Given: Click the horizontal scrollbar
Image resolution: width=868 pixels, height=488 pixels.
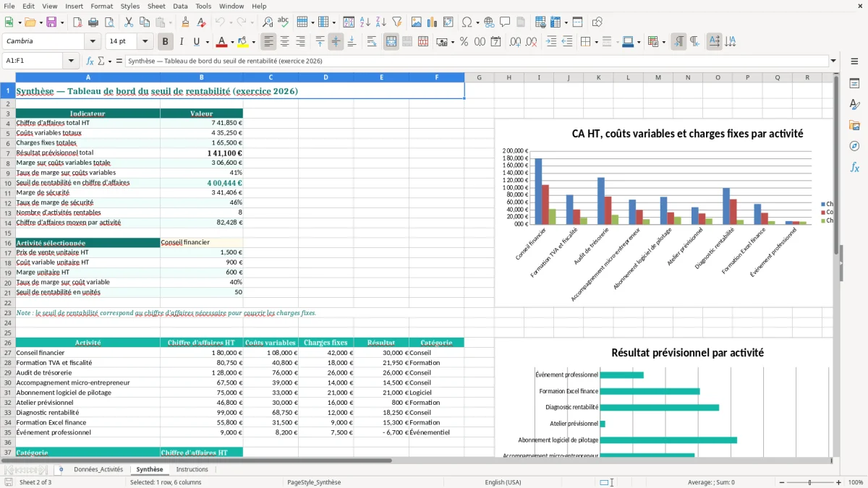Looking at the screenshot, I should pos(196,460).
